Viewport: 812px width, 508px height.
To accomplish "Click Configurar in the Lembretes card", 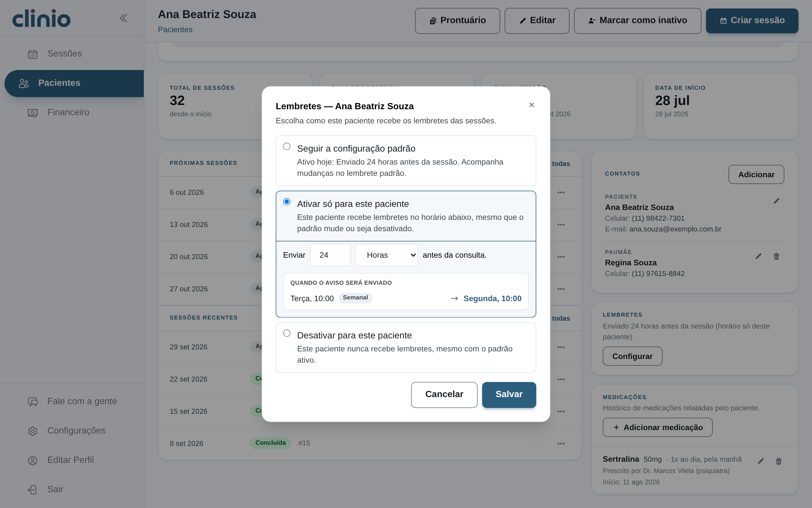I will 632,356.
